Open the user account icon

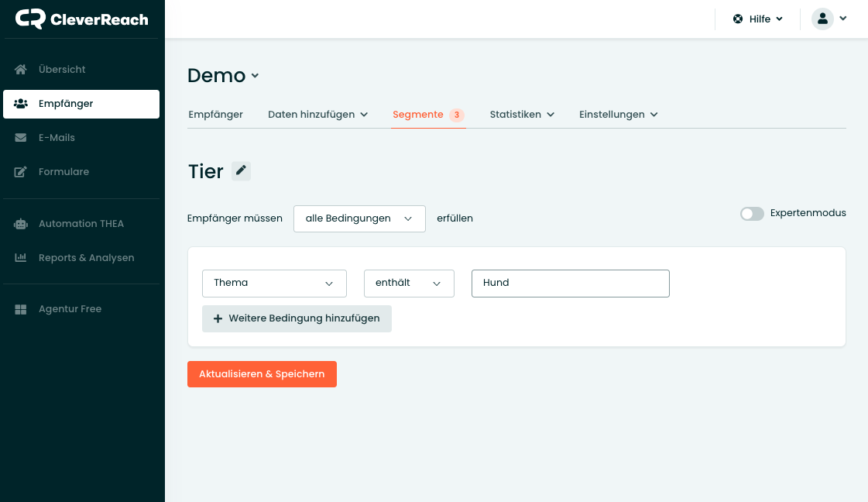[x=822, y=19]
